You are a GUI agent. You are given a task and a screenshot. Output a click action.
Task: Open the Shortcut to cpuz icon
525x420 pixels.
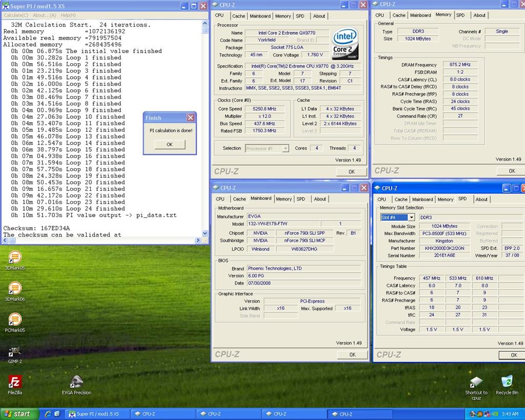tap(476, 388)
